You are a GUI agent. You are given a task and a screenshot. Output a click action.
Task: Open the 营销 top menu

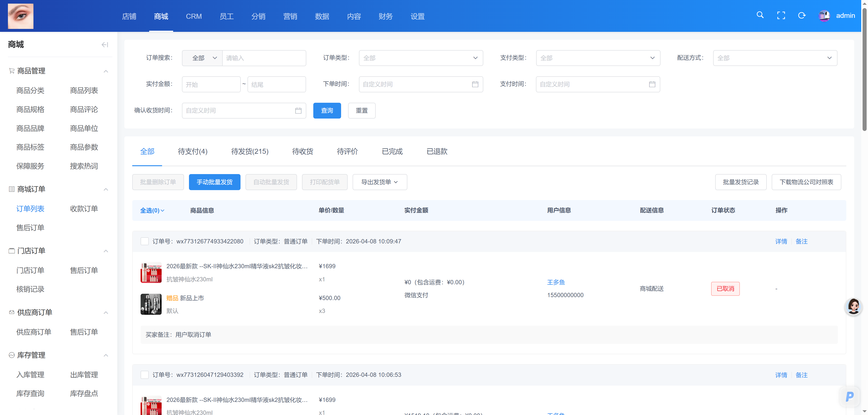(x=290, y=16)
